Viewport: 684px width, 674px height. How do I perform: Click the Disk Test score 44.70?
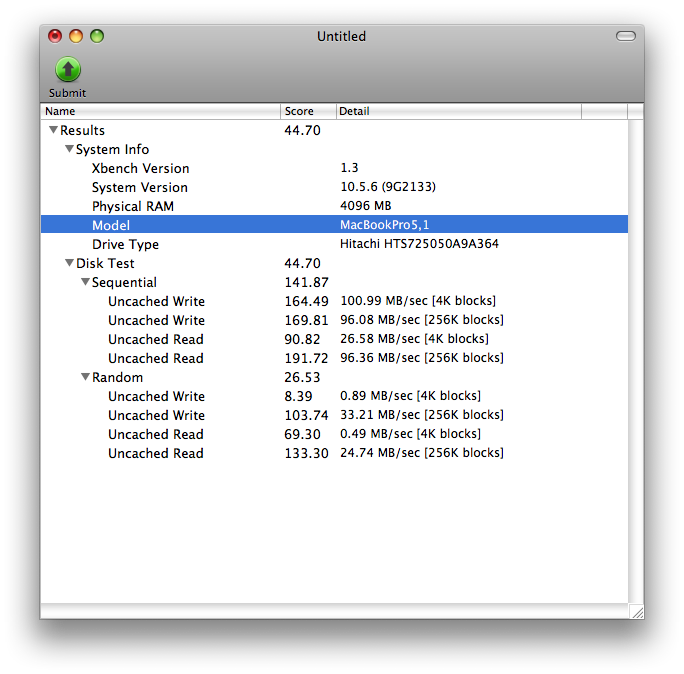pos(302,263)
